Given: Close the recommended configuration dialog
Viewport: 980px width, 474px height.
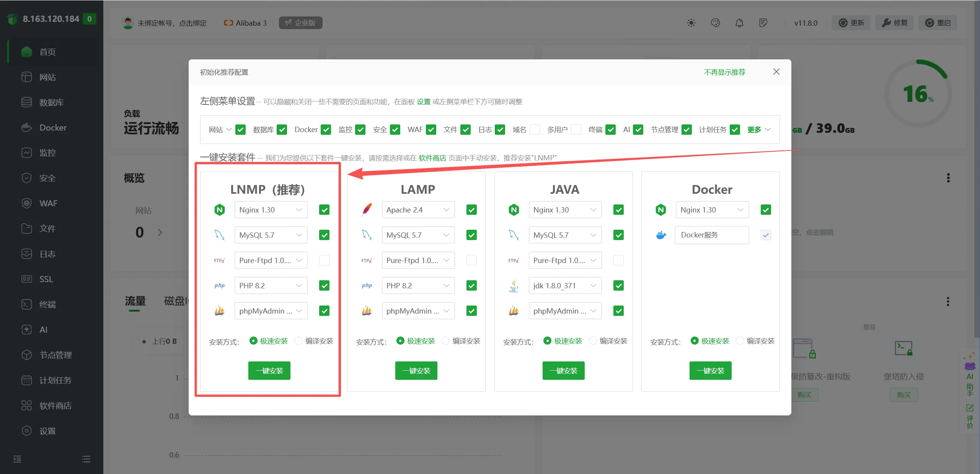Looking at the screenshot, I should [776, 72].
